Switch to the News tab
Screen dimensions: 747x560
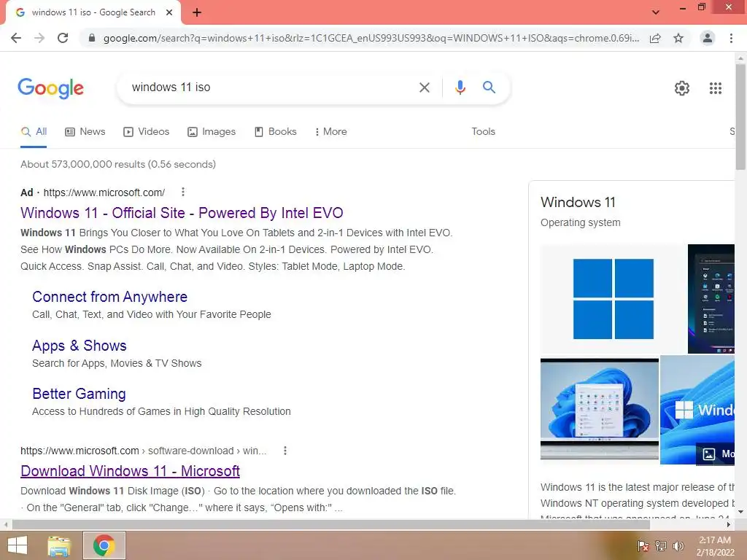(x=85, y=132)
